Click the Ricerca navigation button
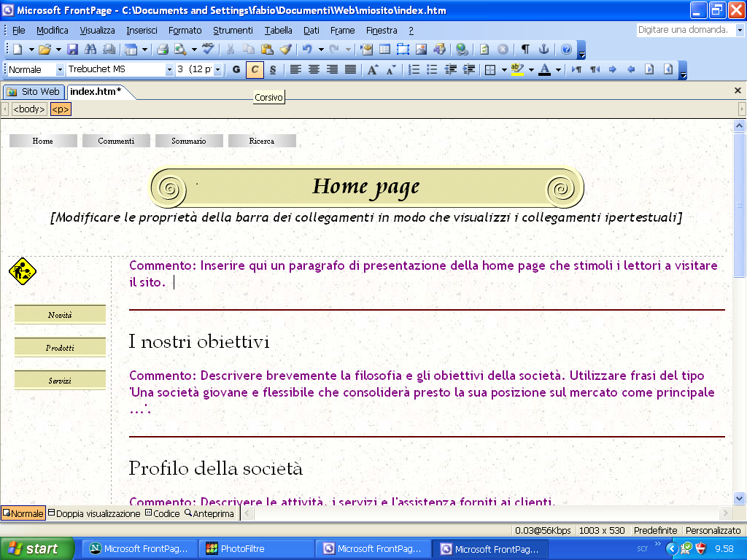 [x=262, y=141]
